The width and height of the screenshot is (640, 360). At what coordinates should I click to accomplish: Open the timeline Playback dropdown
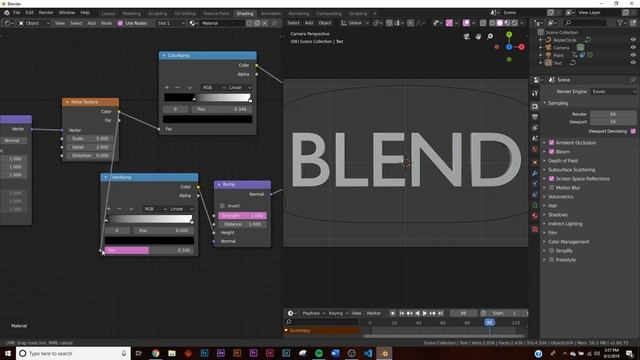(x=313, y=313)
